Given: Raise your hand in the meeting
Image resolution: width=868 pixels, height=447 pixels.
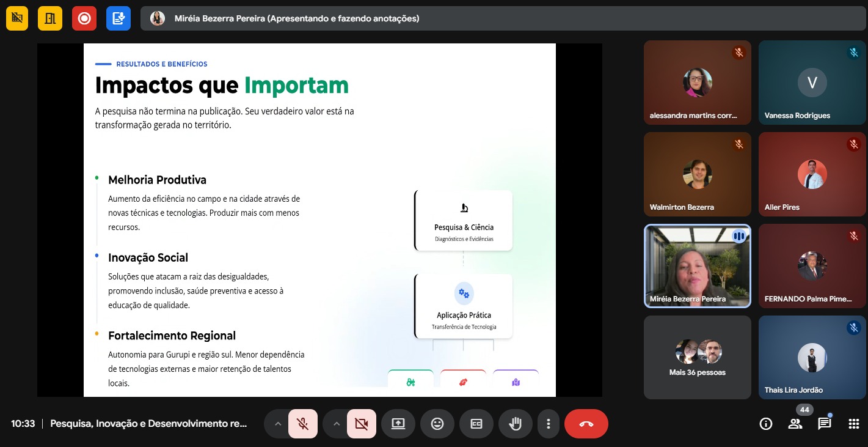Looking at the screenshot, I should click(515, 424).
